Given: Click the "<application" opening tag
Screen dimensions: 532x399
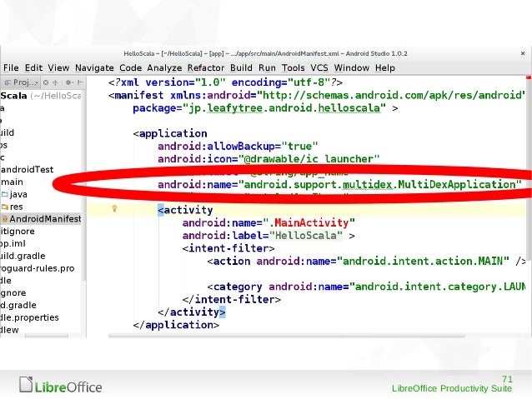Looking at the screenshot, I should tap(170, 133).
